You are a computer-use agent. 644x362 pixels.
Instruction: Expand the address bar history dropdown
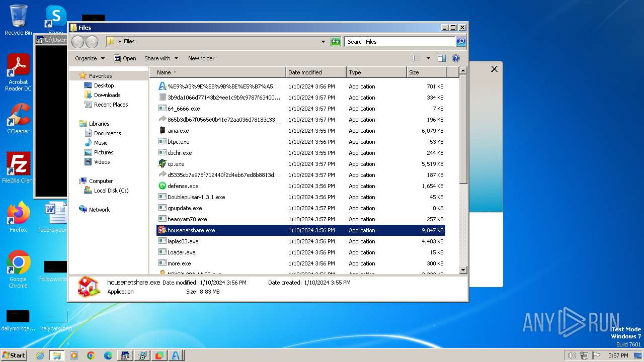point(323,42)
